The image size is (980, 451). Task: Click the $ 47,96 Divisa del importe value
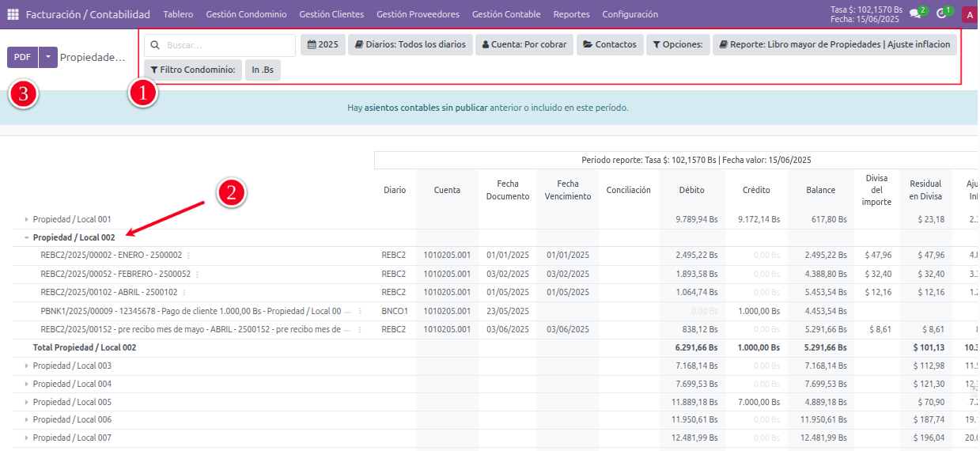point(878,256)
